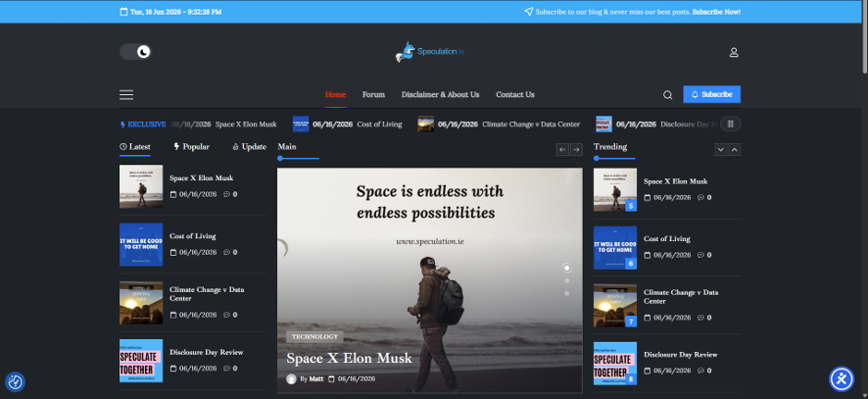This screenshot has height=399, width=868.
Task: Open Disclaimer & About Us page
Action: tap(440, 94)
